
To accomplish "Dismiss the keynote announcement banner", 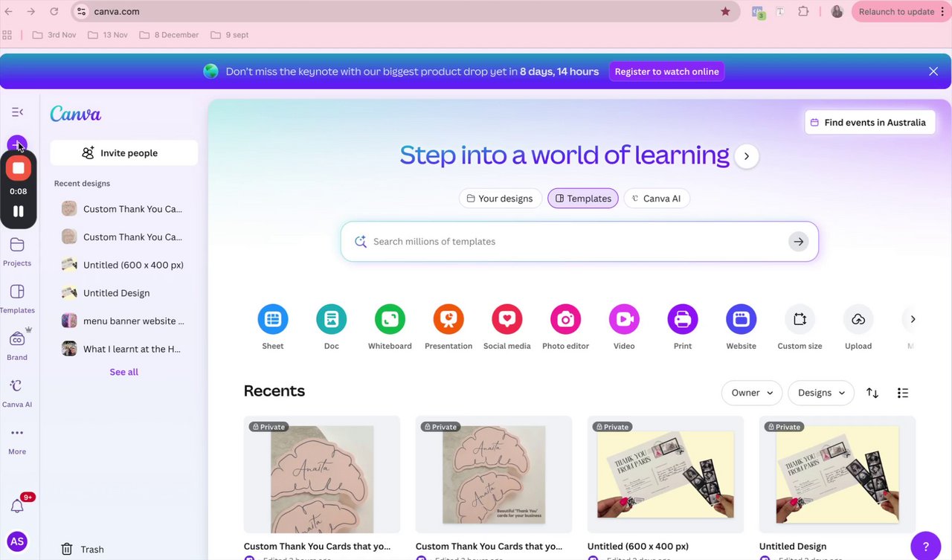I will pyautogui.click(x=933, y=71).
